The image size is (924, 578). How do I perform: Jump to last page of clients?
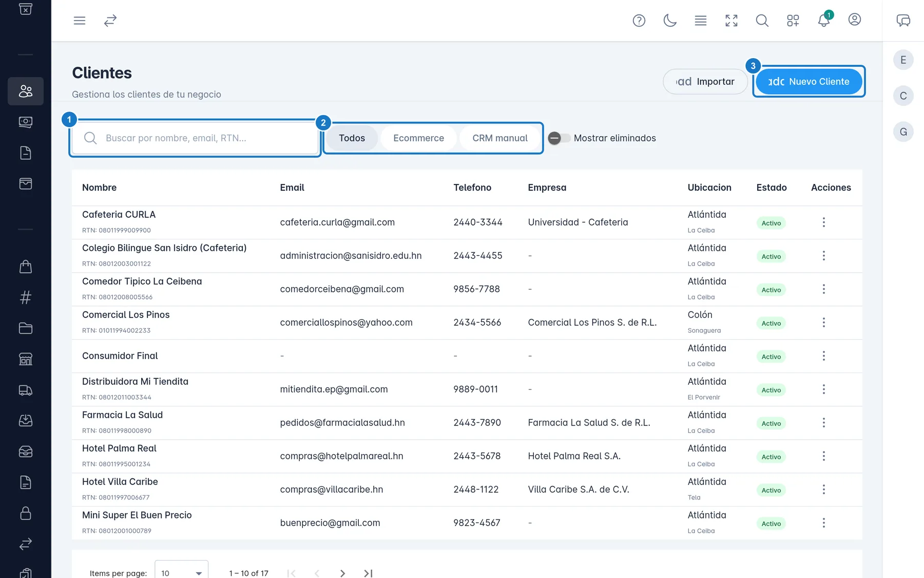(x=368, y=573)
